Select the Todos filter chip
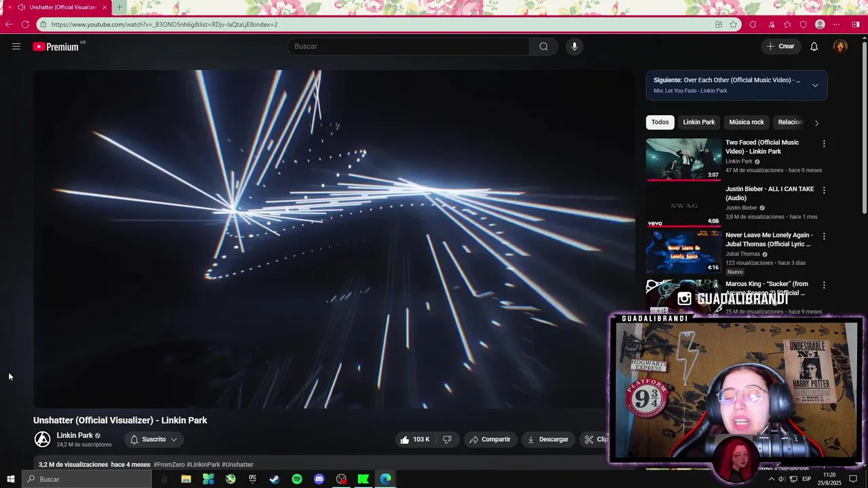This screenshot has width=868, height=488. point(660,122)
